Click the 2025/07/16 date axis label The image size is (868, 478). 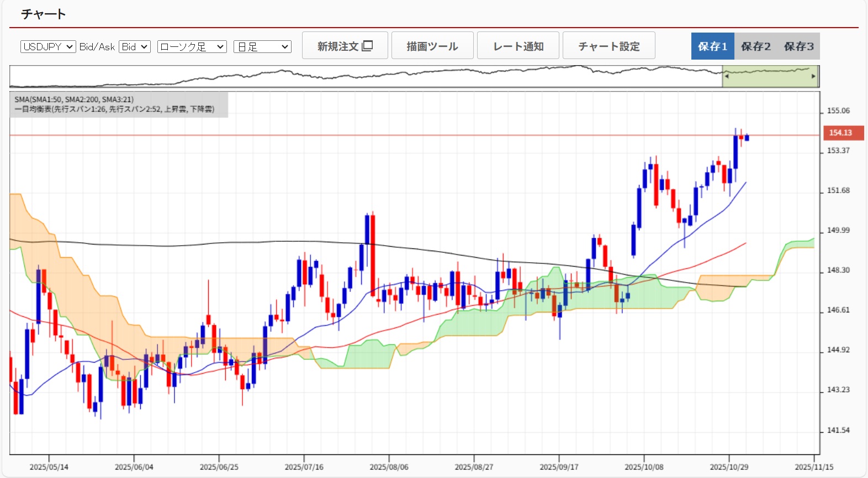point(304,467)
